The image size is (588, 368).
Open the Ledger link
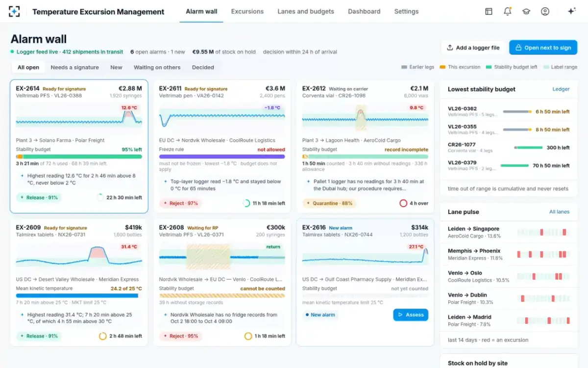click(x=561, y=89)
